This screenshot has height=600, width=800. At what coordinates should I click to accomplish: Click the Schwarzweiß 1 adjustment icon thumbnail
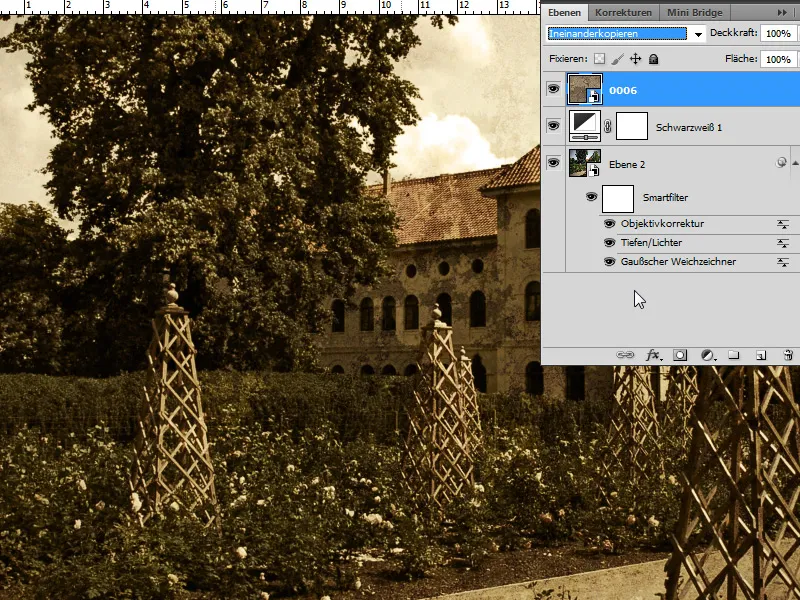point(585,126)
